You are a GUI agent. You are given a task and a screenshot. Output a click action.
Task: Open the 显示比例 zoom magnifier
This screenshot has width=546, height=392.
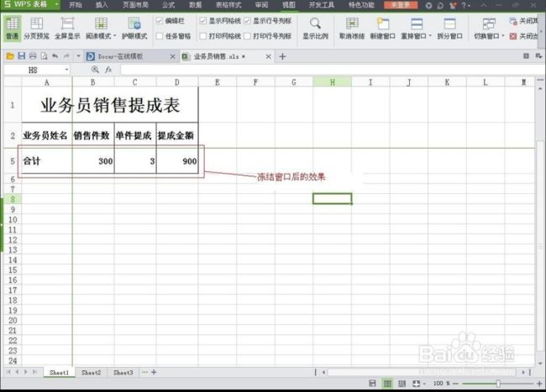click(315, 28)
